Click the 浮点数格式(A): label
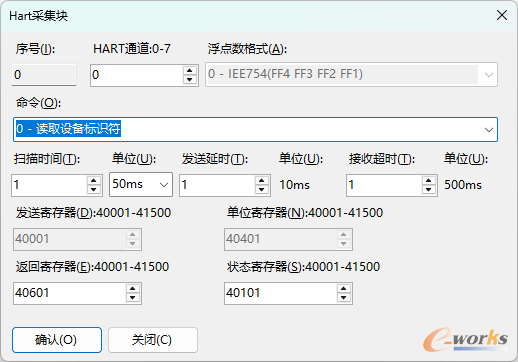Image resolution: width=518 pixels, height=362 pixels. [x=247, y=49]
